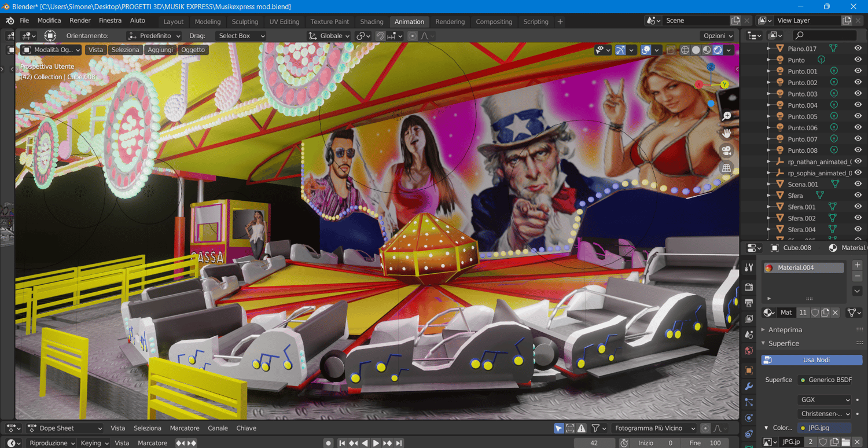Open the Predefinito orientation dropdown
The width and height of the screenshot is (868, 448).
pos(154,36)
